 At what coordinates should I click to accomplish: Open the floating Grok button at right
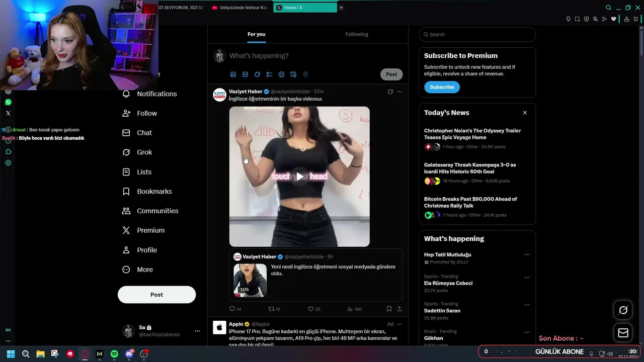pyautogui.click(x=623, y=310)
